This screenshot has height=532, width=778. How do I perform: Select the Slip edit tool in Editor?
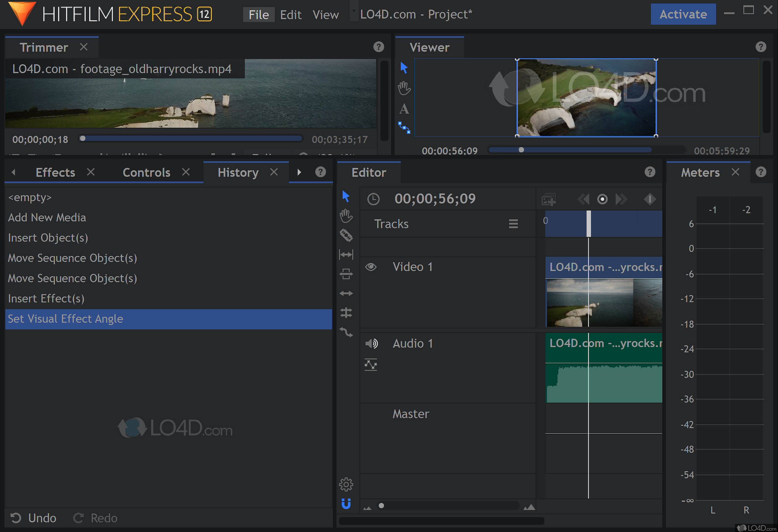(346, 255)
